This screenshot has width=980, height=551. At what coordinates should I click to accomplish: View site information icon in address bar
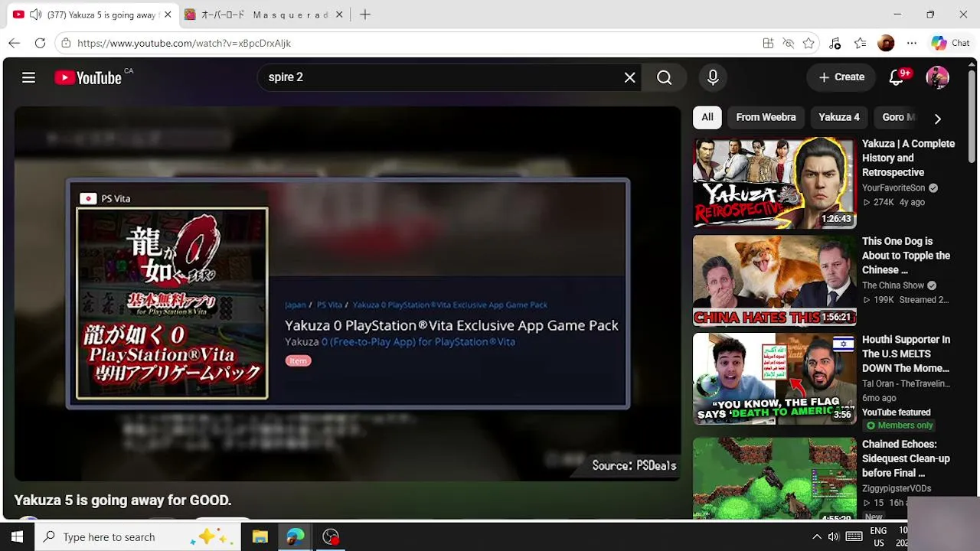coord(67,43)
